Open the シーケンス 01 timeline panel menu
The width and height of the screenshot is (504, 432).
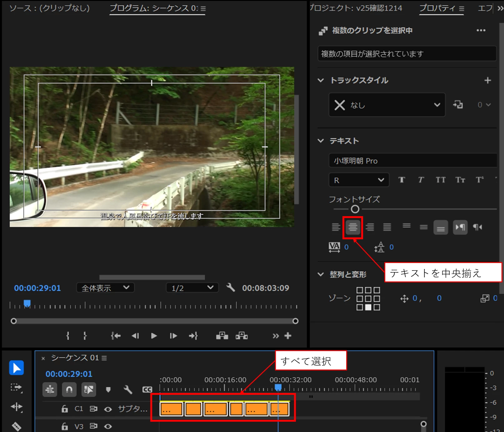click(x=104, y=358)
